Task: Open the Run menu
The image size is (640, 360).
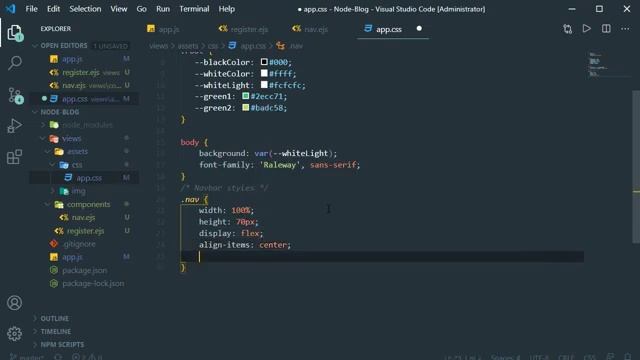Action: (x=163, y=9)
